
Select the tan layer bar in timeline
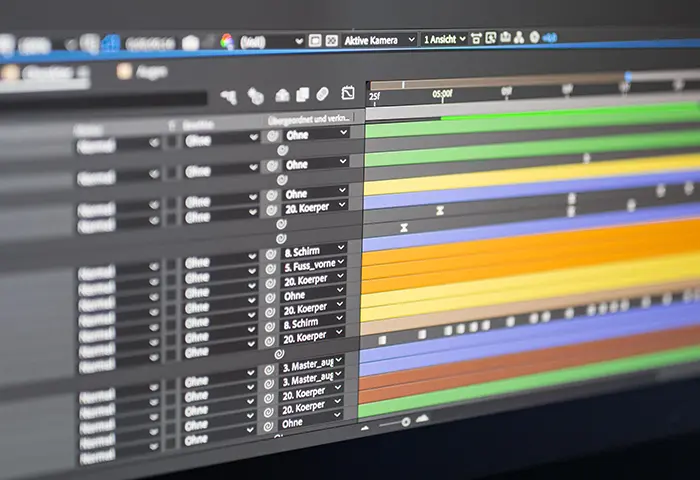pyautogui.click(x=529, y=307)
